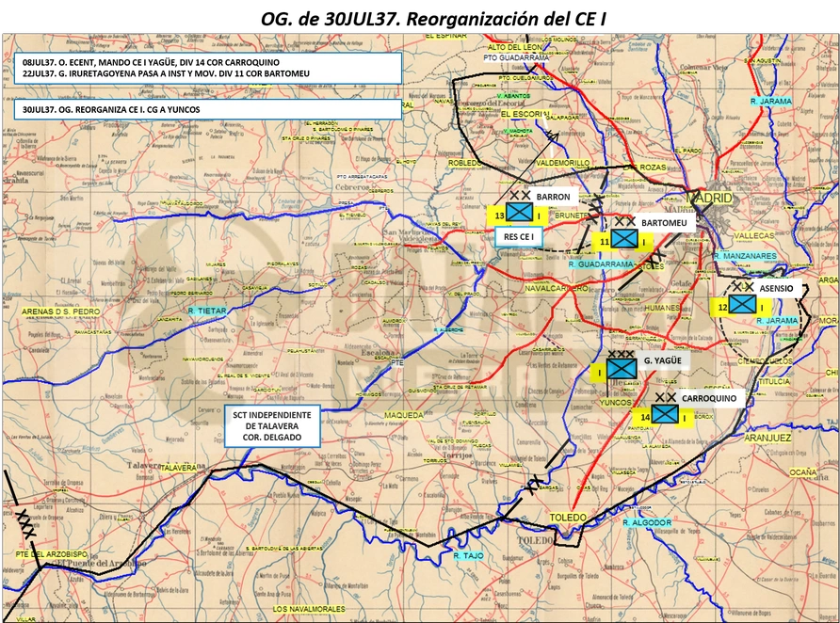840x623 pixels.
Task: Click the Division 12 Asensio unit symbol
Action: click(742, 304)
